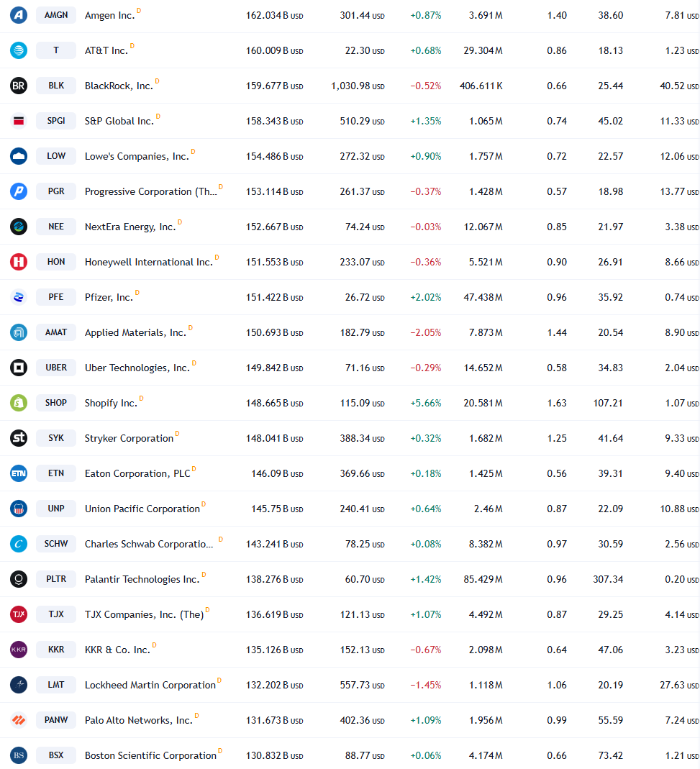Click BlackRock's 1,030.98 USD price
The width and height of the screenshot is (700, 769).
358,86
